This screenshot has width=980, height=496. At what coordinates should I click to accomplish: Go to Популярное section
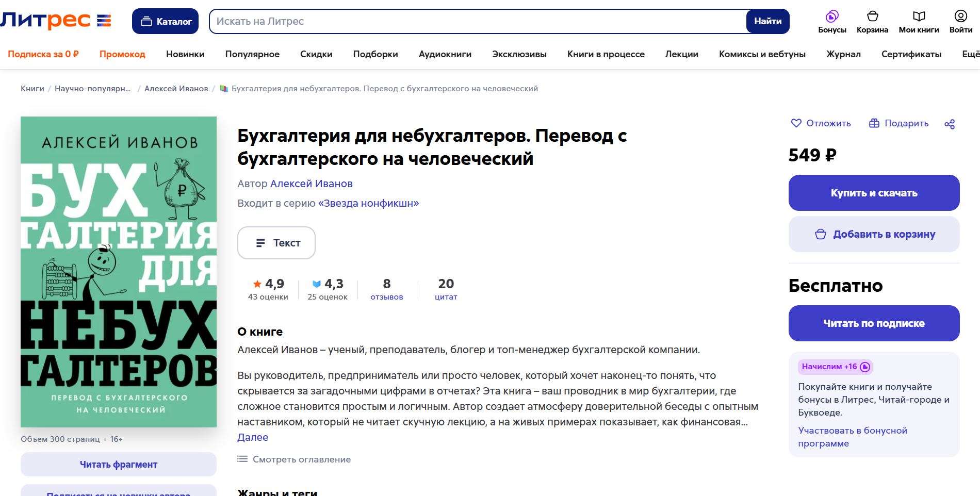click(252, 54)
